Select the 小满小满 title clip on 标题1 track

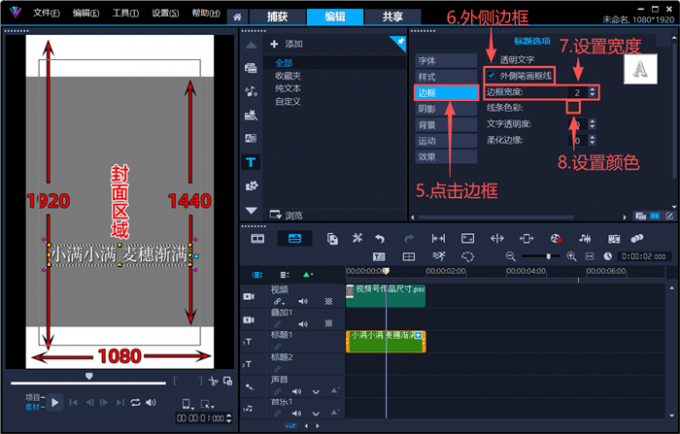coord(386,342)
